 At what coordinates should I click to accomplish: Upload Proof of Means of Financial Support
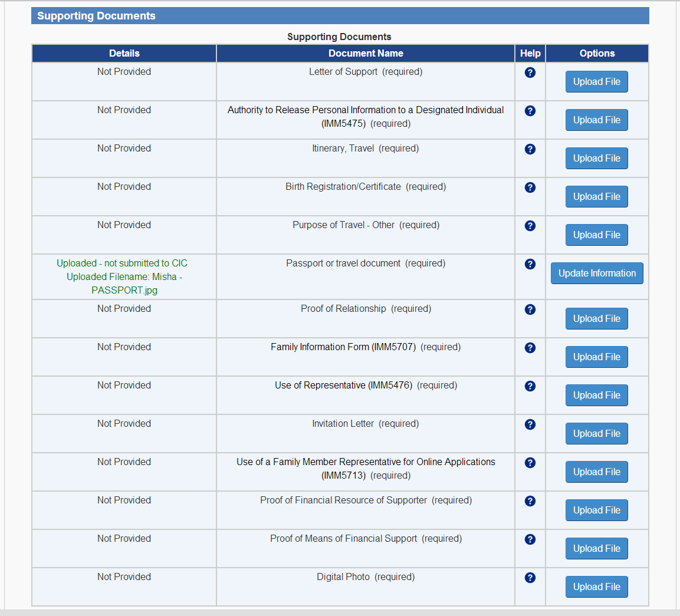pyautogui.click(x=597, y=548)
